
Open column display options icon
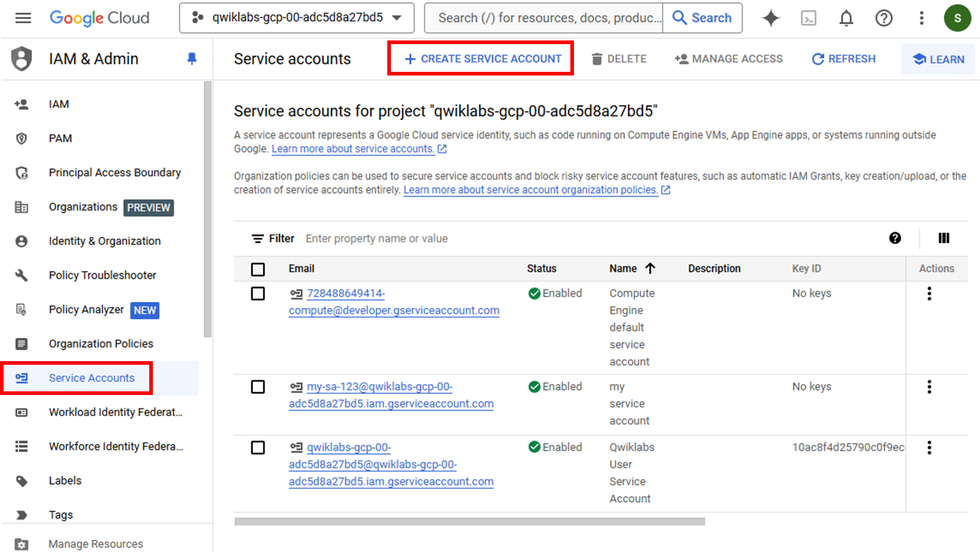coord(944,238)
